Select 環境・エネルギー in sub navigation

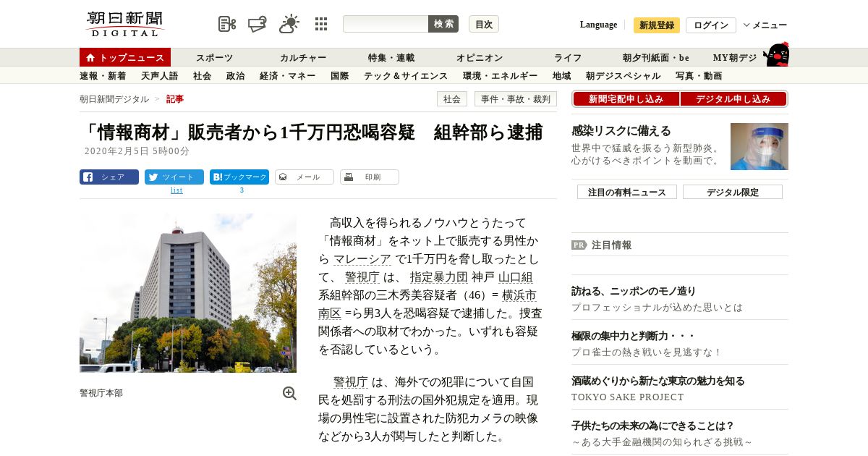pos(501,75)
